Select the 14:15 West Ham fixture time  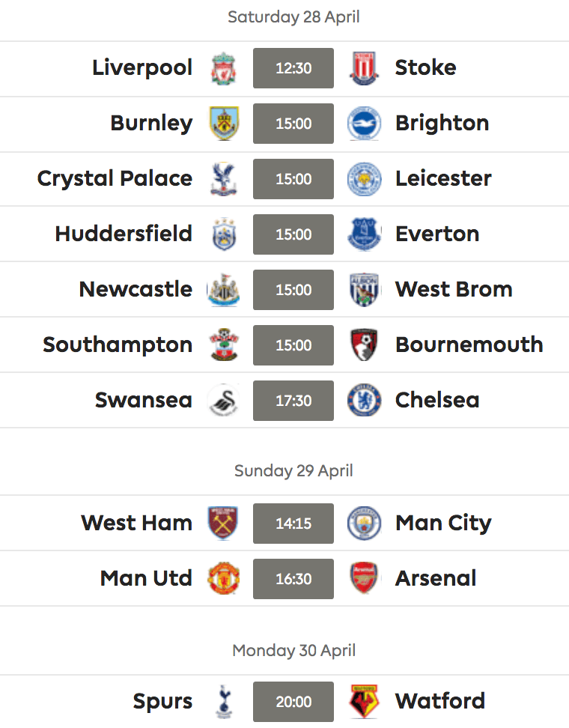coord(293,524)
